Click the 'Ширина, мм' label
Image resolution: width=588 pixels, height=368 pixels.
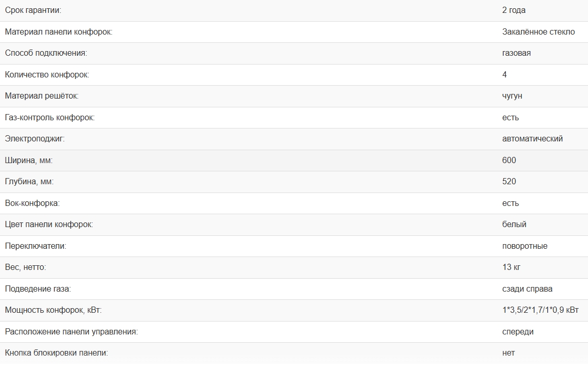(29, 161)
